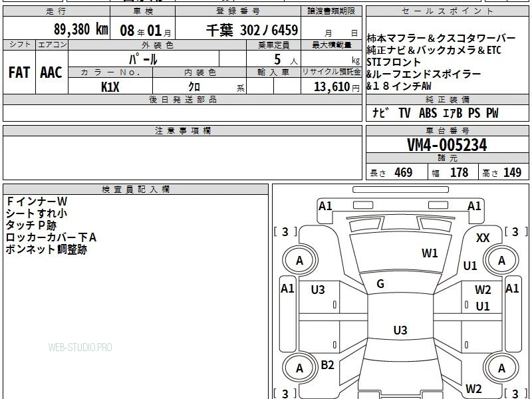The width and height of the screenshot is (532, 399).
Task: Click the mileage value 89,380 km
Action: coord(80,29)
